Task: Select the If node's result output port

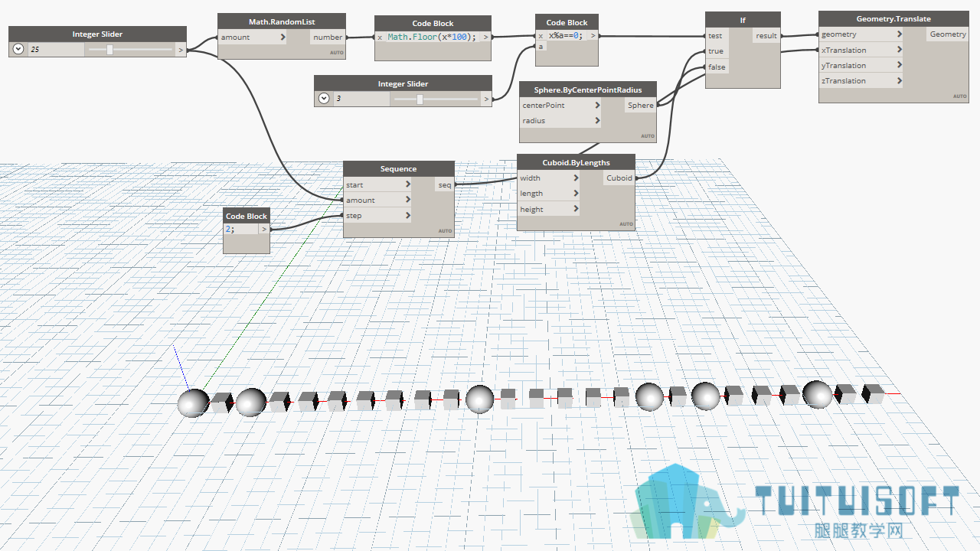Action: click(x=766, y=36)
